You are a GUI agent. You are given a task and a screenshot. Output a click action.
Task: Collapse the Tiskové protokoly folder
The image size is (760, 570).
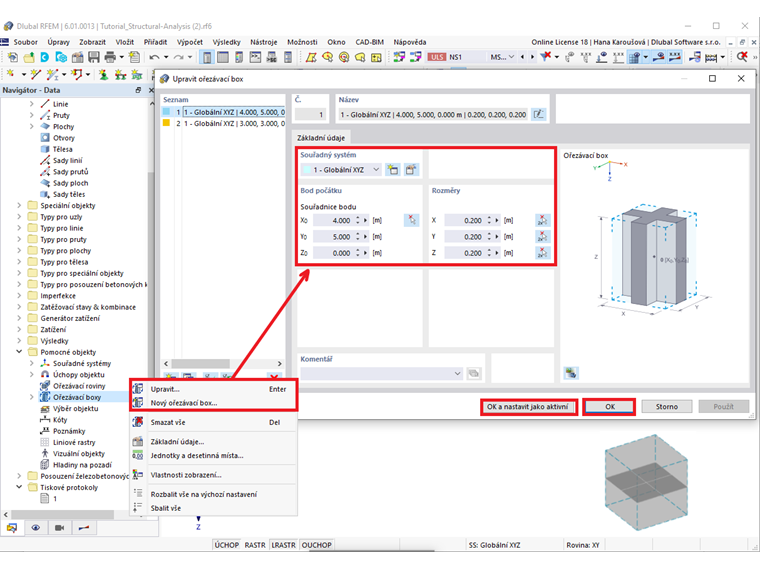pos(19,487)
